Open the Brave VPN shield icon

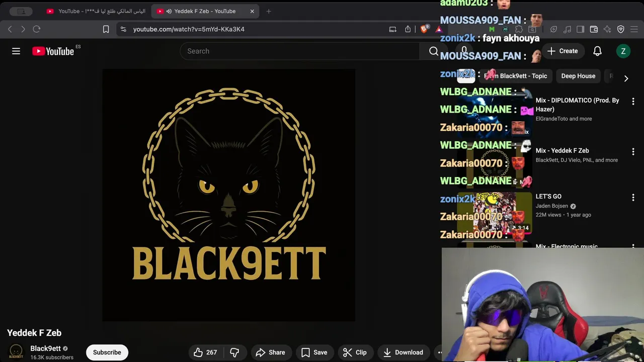[621, 29]
